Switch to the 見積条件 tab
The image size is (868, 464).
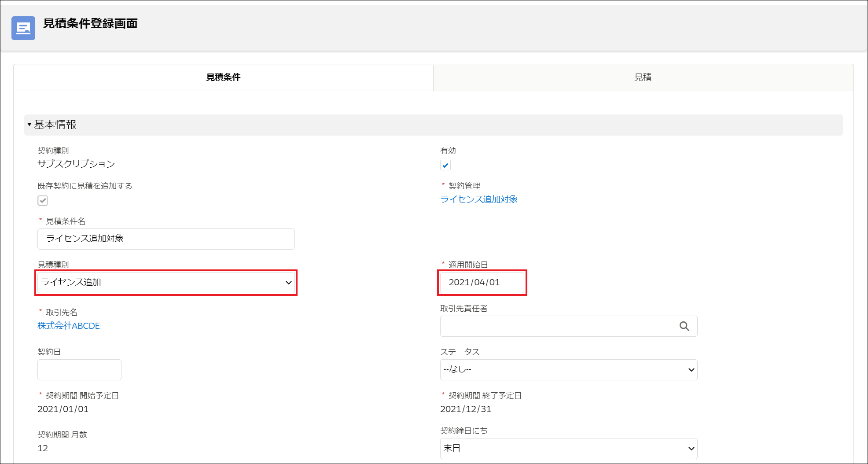(x=223, y=77)
